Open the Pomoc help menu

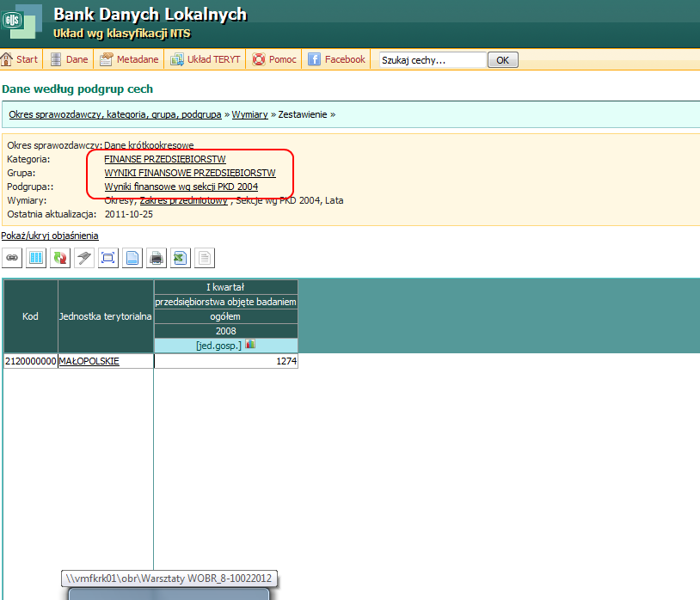283,59
